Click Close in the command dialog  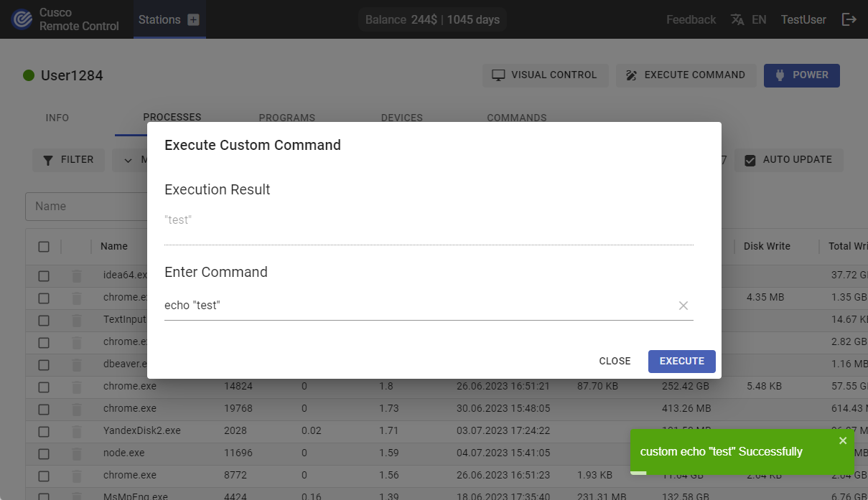coord(615,361)
